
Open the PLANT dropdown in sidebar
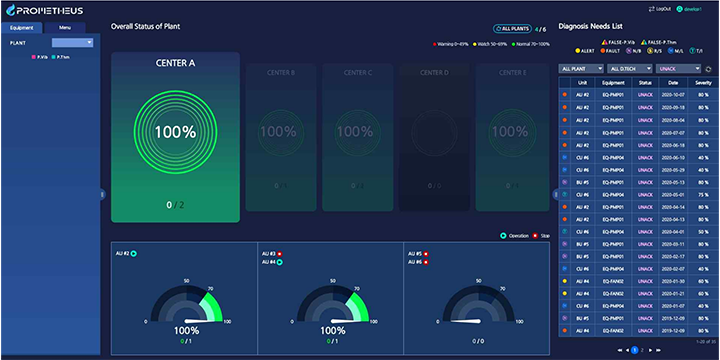73,43
